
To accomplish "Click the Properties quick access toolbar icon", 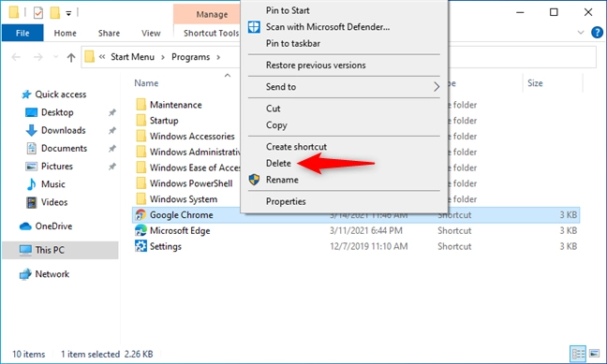I will click(x=37, y=13).
